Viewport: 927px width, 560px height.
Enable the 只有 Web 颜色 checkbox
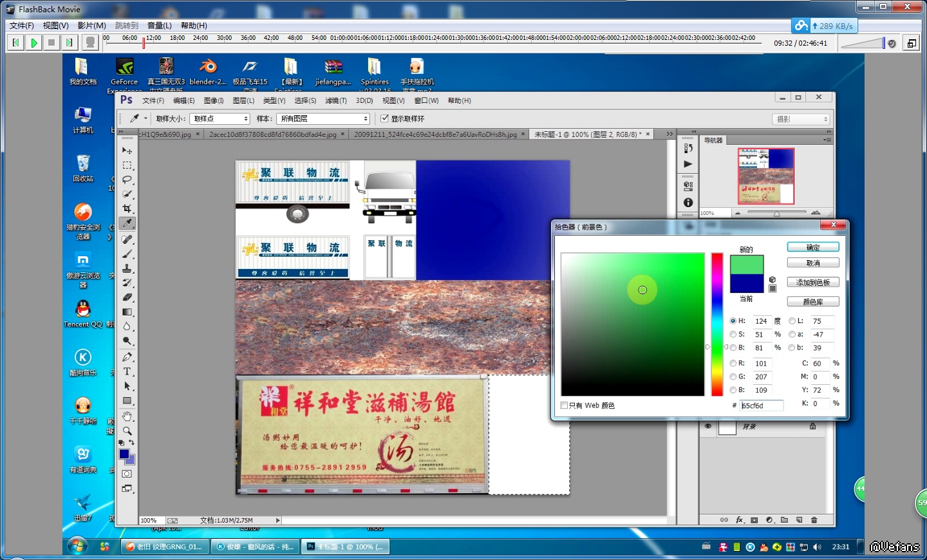565,406
